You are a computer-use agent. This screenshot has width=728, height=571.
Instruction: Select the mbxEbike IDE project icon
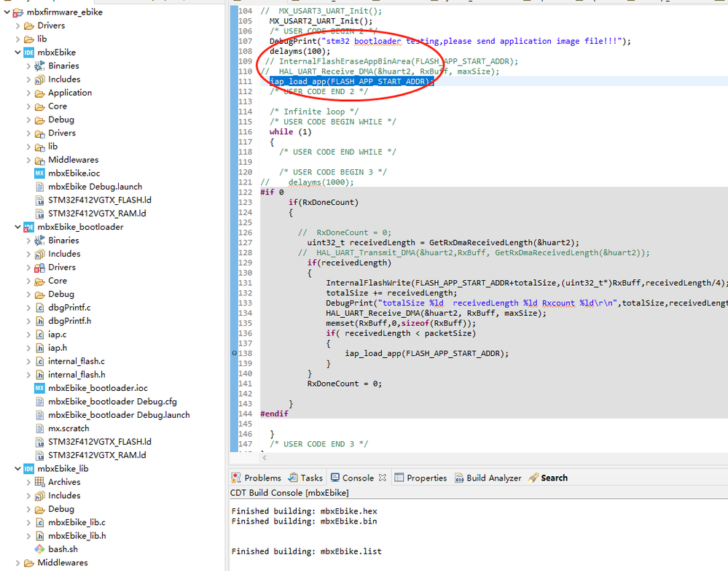pos(29,53)
